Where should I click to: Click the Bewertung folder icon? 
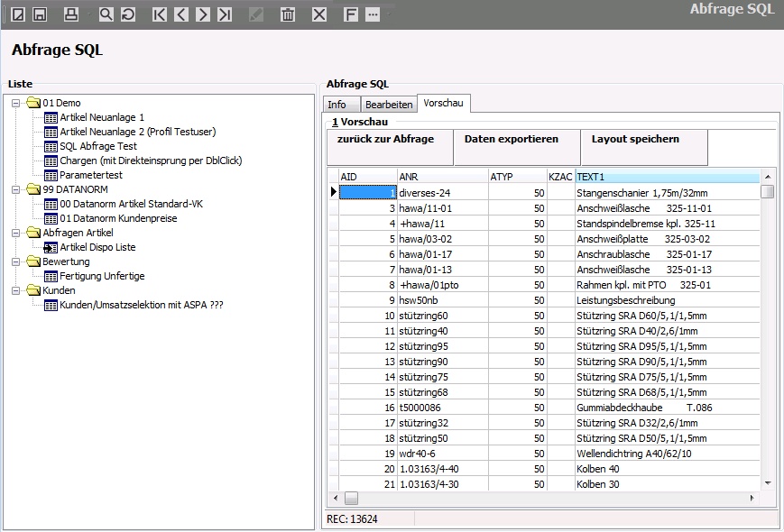click(x=33, y=261)
